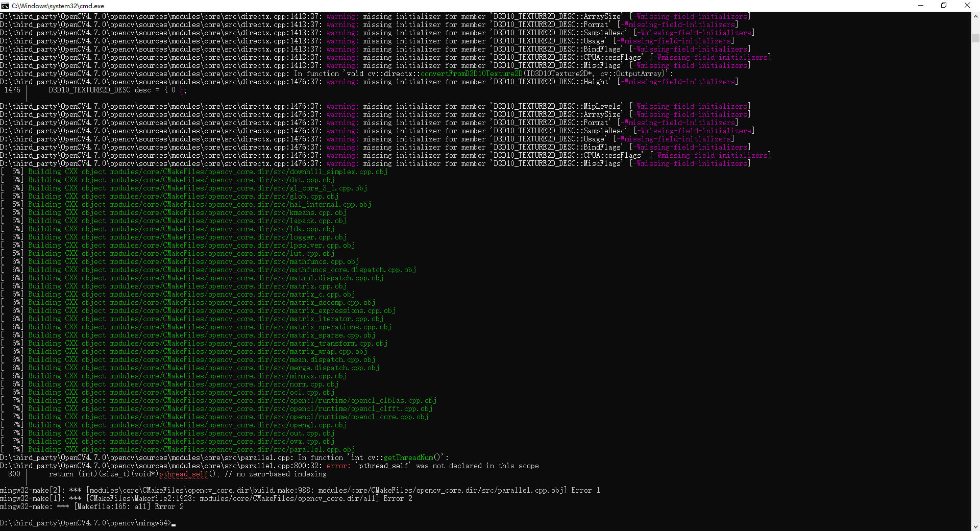Click the green getThreadNum function name
The height and width of the screenshot is (531, 980).
408,457
